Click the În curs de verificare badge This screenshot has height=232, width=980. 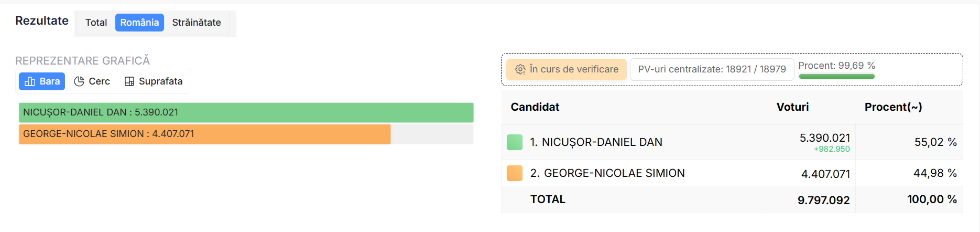click(567, 69)
